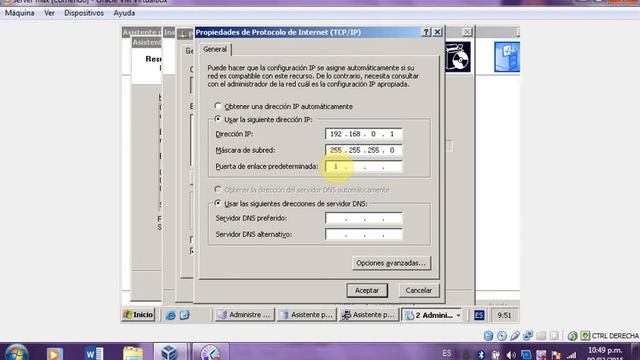Click the Cancelar button

coord(418,290)
